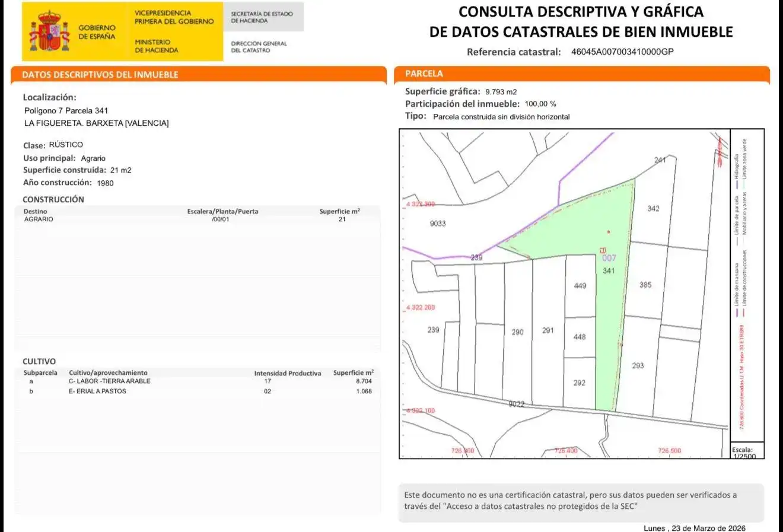This screenshot has width=783, height=532.
Task: Click the Spanish coat of arms emblem
Action: pos(49,31)
